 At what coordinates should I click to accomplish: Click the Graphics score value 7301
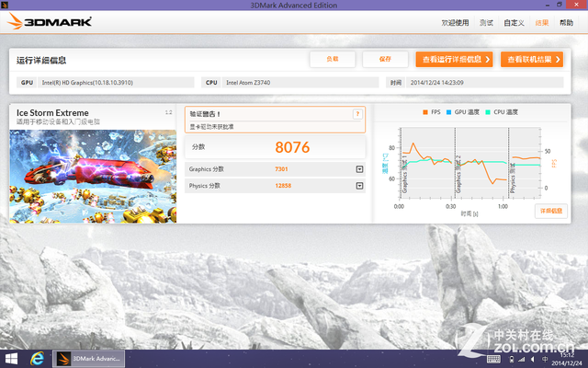point(281,169)
